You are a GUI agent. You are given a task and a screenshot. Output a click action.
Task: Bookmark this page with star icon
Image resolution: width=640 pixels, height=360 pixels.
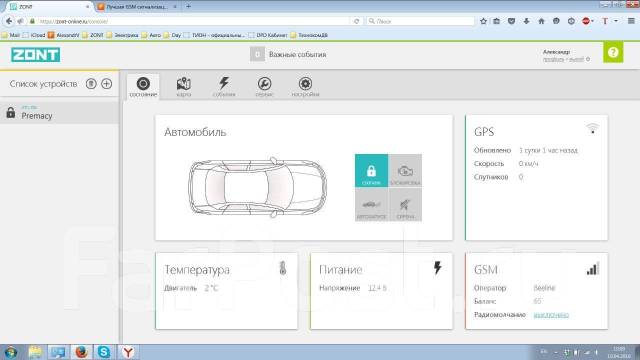(483, 21)
